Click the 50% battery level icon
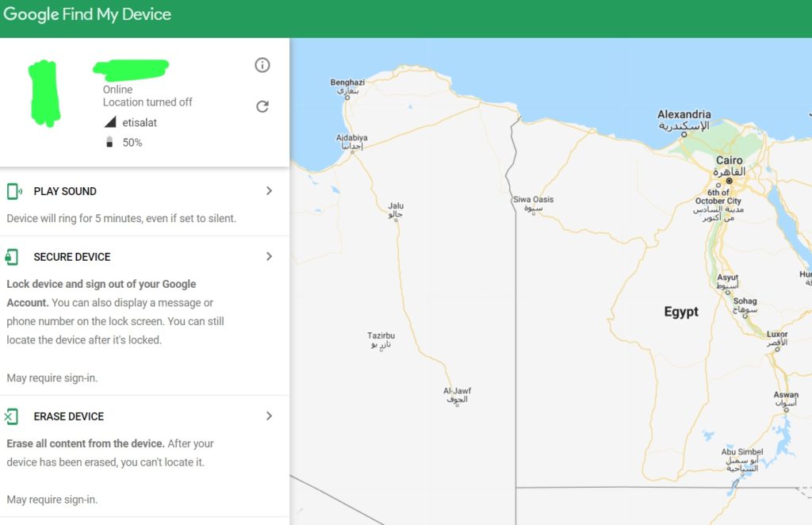The image size is (812, 525). tap(109, 143)
